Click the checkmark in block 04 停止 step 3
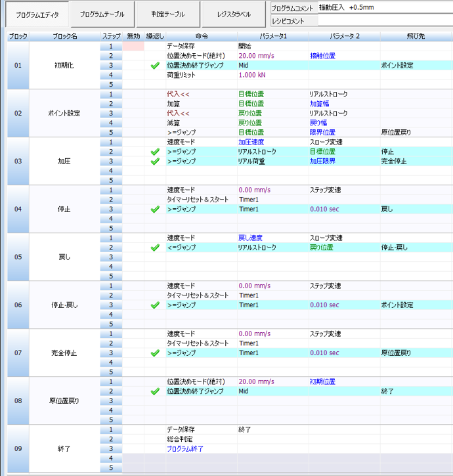Screen dimensions: 453x476 155,209
